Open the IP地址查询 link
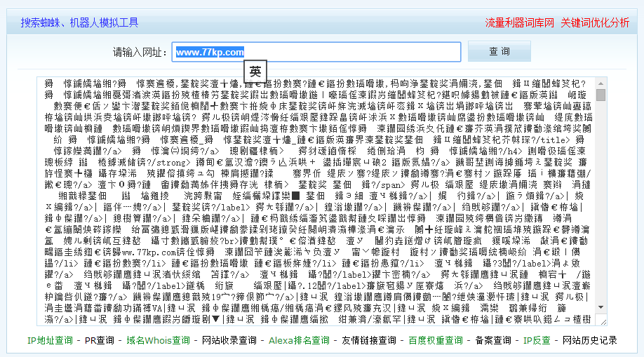Viewport: 644px width, 357px height. [x=50, y=340]
